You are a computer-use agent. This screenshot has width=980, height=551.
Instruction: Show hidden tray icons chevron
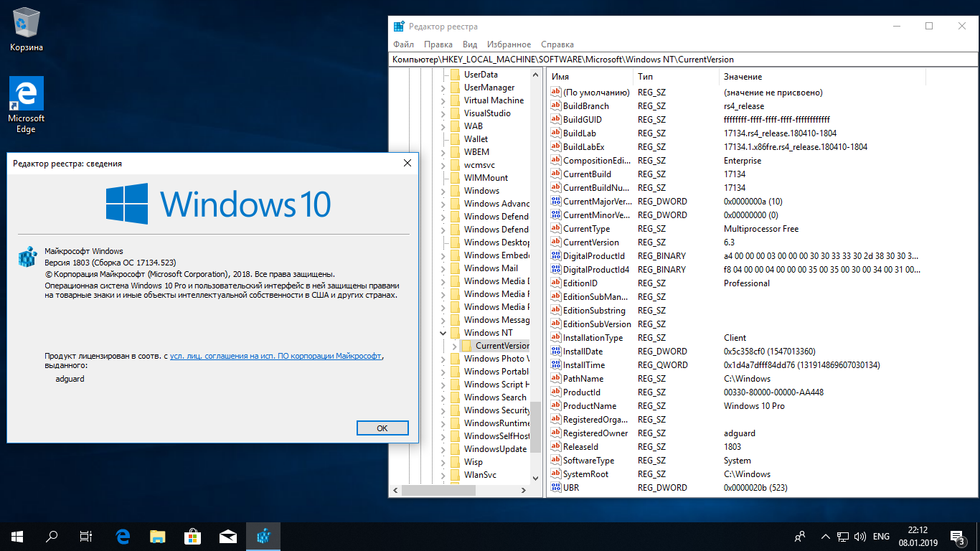tap(826, 536)
